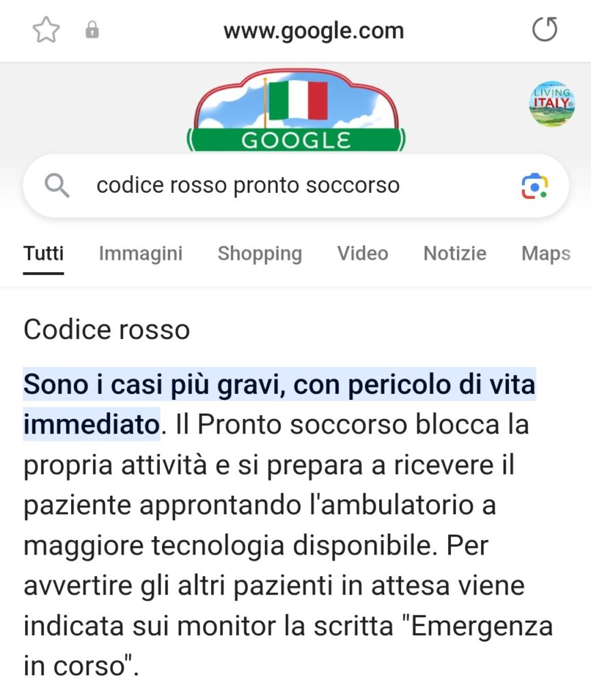This screenshot has width=591, height=700.
Task: Tap the 'Codice rosso' snippet heading
Action: click(107, 329)
